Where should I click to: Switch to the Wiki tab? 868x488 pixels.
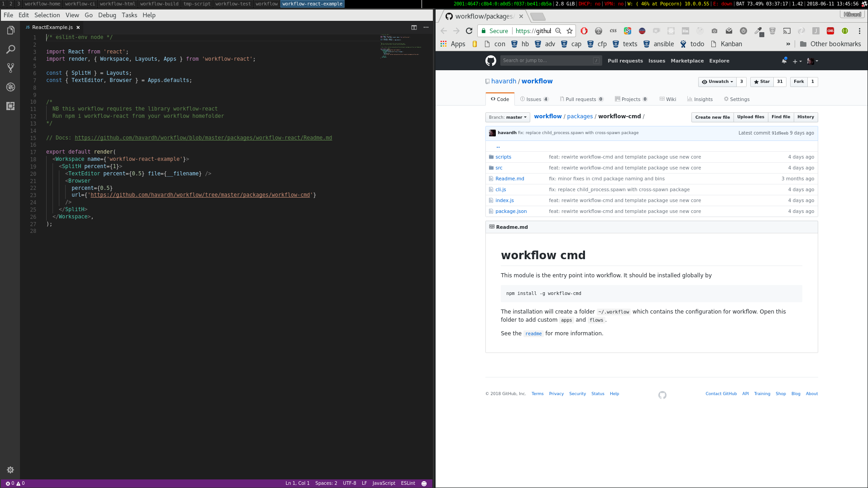click(668, 99)
